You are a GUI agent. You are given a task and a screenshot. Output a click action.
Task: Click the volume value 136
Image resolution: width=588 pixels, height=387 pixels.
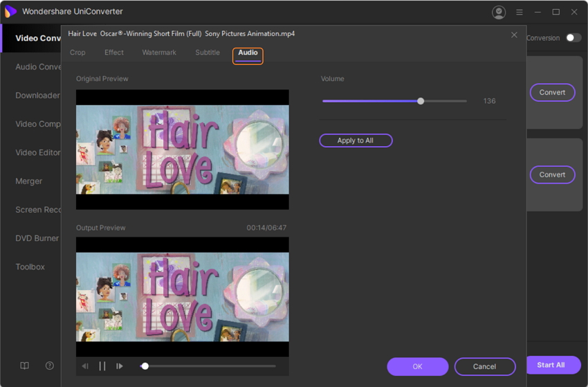(489, 101)
